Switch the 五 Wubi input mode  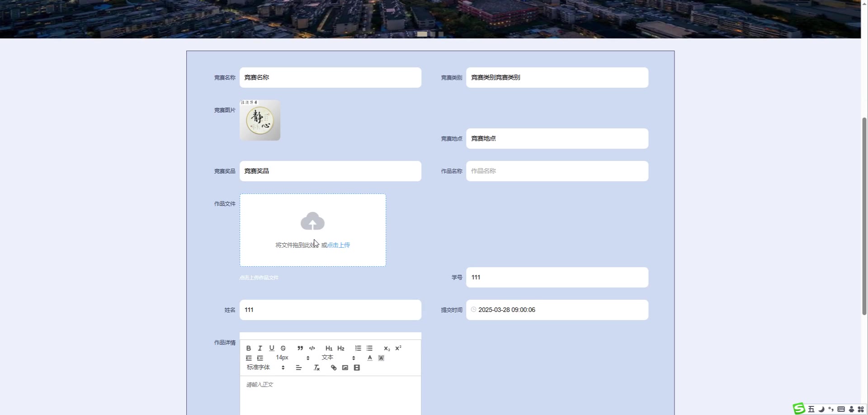[x=811, y=409]
